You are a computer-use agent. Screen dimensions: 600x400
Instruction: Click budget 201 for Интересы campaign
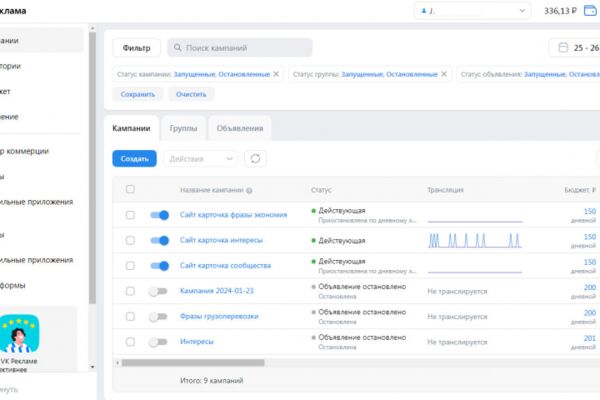click(x=590, y=338)
